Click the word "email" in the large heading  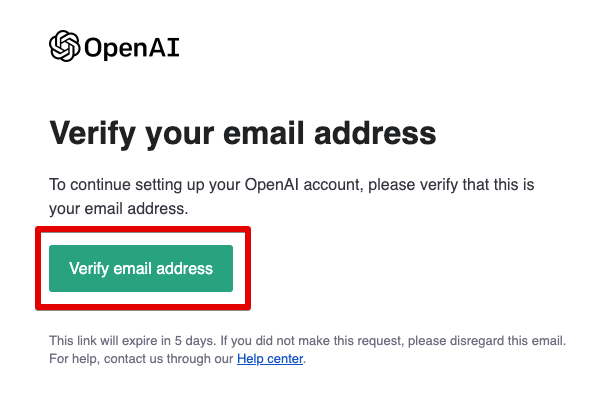(264, 133)
